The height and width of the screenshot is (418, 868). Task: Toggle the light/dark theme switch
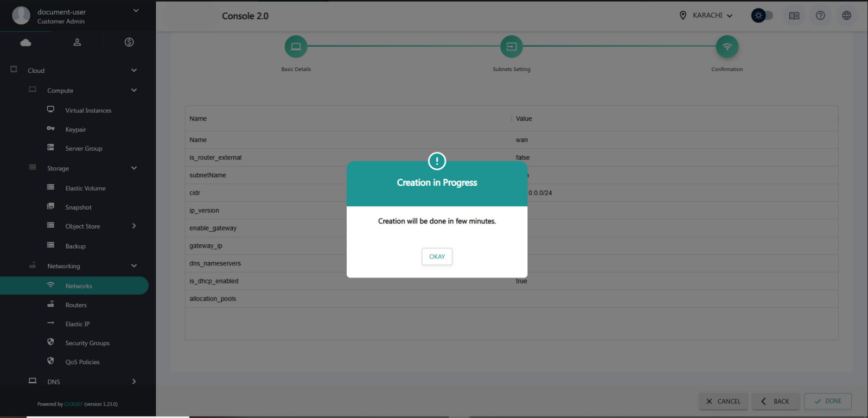pyautogui.click(x=762, y=16)
